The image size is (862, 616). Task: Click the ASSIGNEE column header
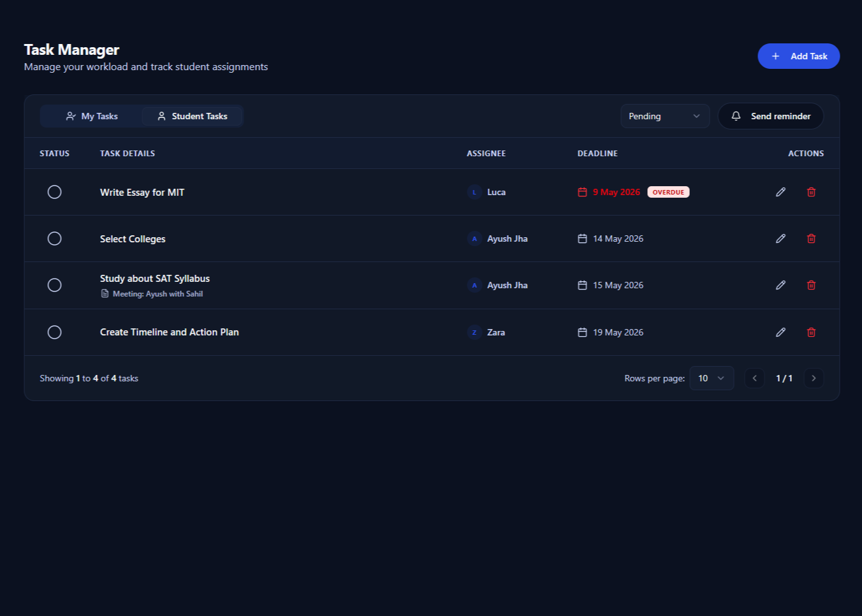(x=486, y=154)
